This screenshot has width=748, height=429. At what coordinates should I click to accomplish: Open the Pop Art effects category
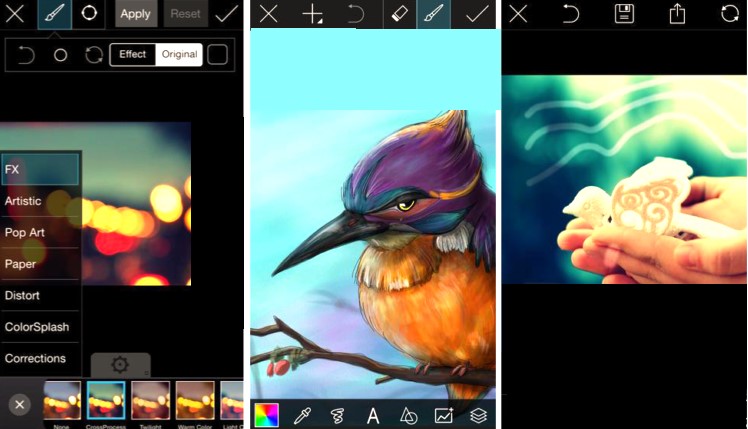(x=40, y=232)
